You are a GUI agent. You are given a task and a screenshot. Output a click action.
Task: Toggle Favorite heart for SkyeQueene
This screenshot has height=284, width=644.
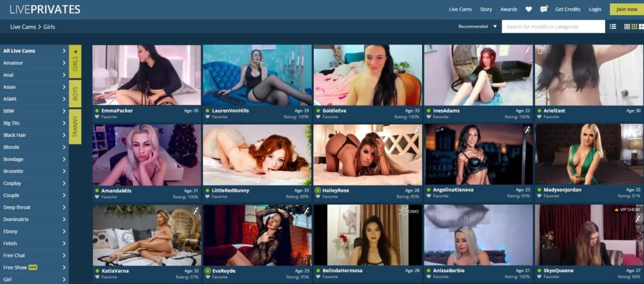click(539, 276)
